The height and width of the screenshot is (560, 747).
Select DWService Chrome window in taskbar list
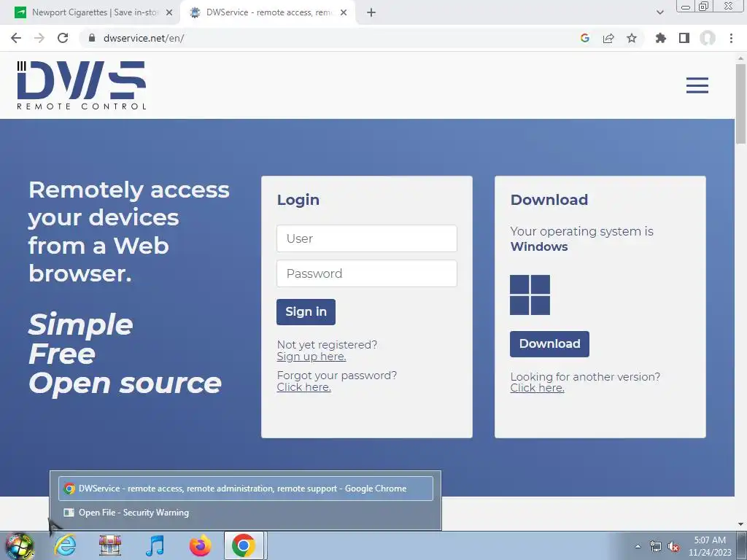point(245,489)
